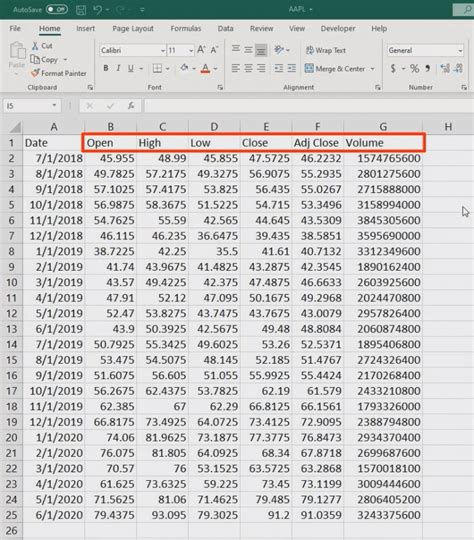Click the Fill Color bucket icon
Screen dimensions: 474x540
coord(184,68)
